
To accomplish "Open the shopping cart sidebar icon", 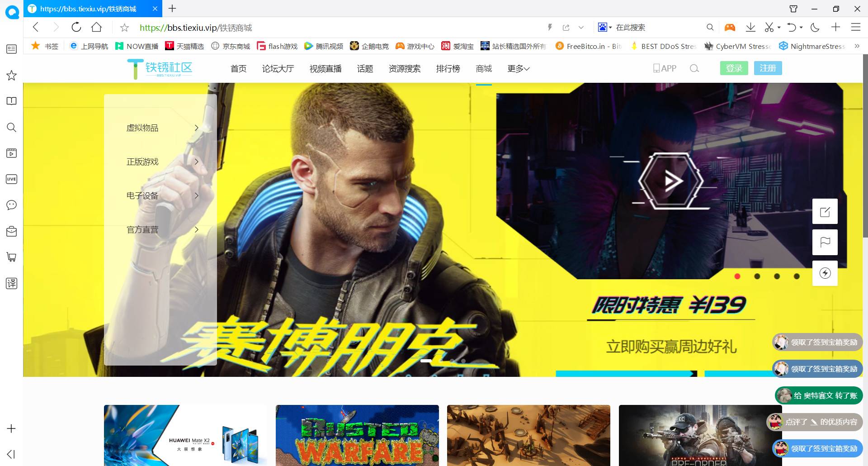I will click(11, 257).
